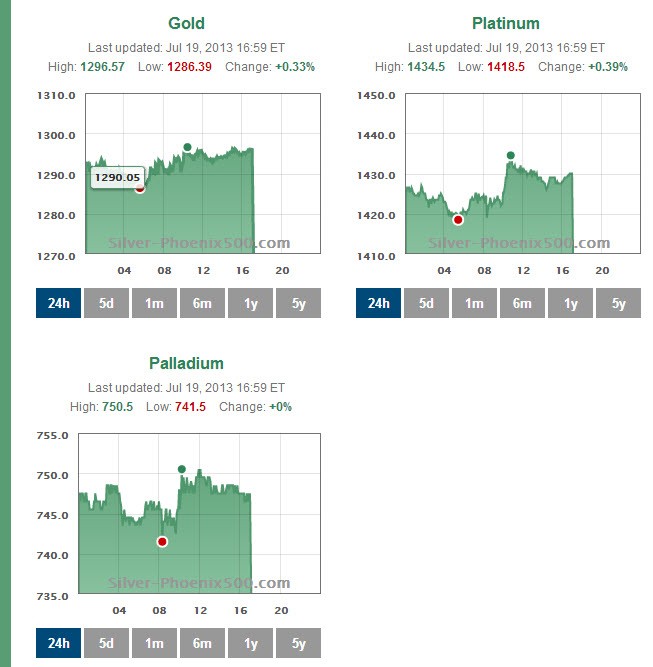The image size is (653, 667).
Task: Click the Gold low-price red marker
Action: (140, 188)
